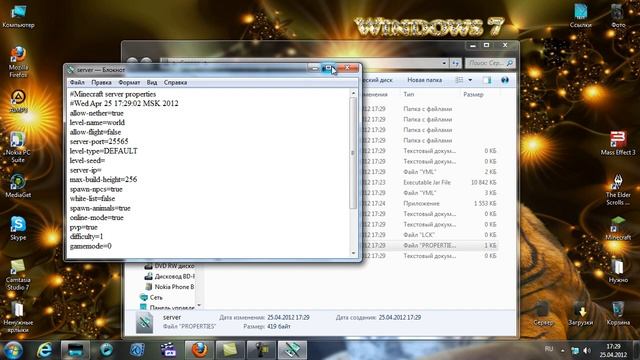640x360 pixels.
Task: Open Skype desktop shortcut
Action: click(18, 228)
